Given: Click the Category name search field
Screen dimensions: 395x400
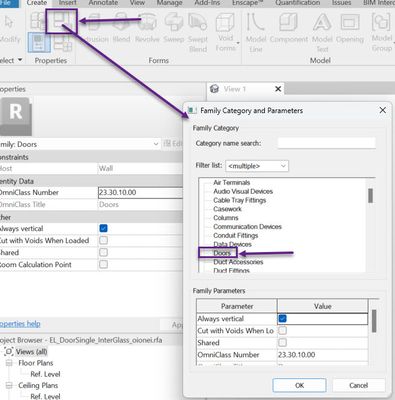Looking at the screenshot, I should point(326,143).
